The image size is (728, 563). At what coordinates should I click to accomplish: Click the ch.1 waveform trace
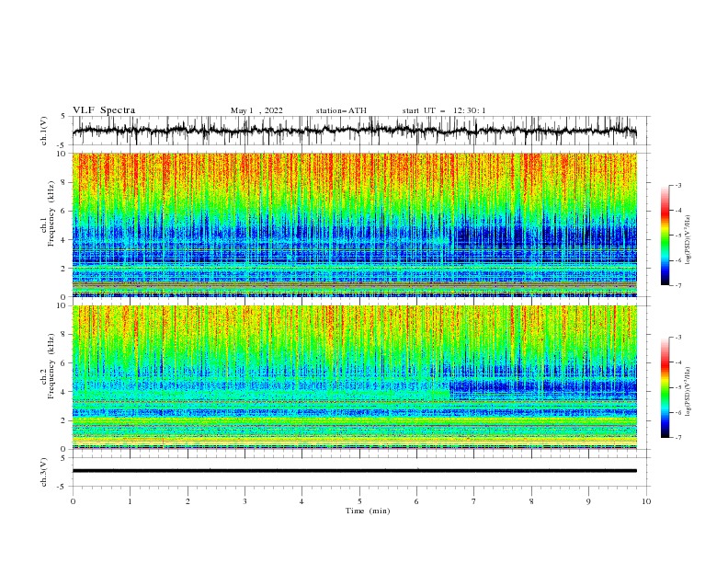pos(354,131)
